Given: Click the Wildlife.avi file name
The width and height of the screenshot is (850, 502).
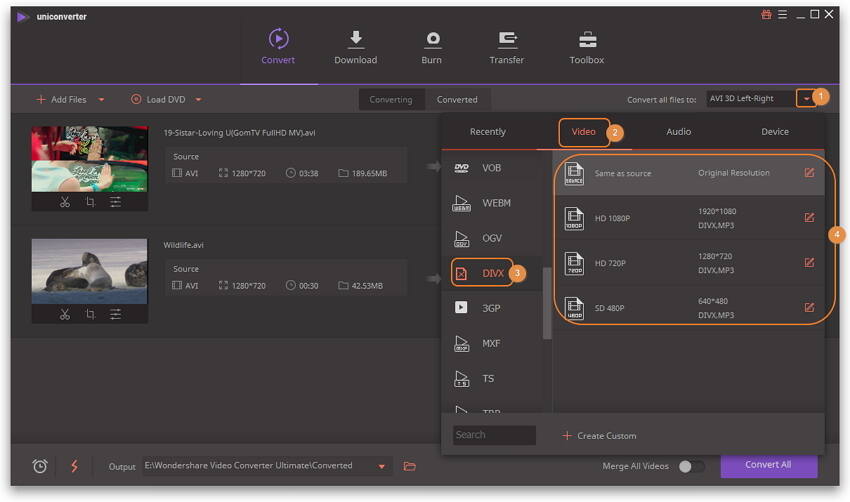Looking at the screenshot, I should 184,245.
